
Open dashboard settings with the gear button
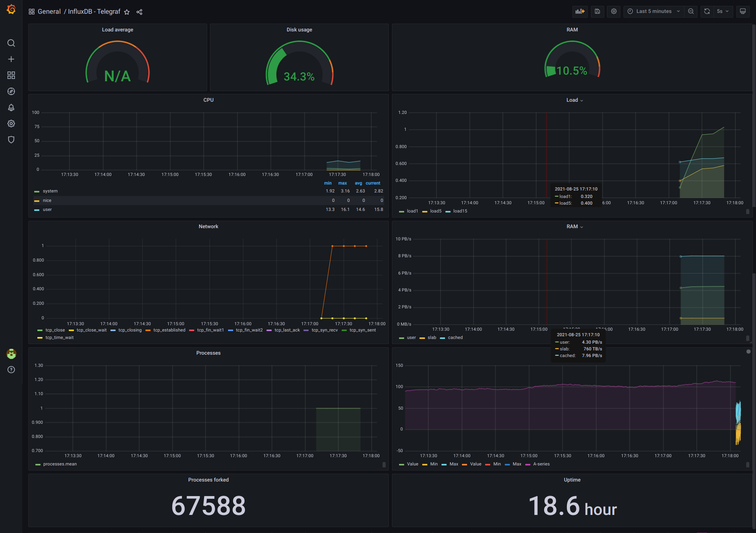(614, 11)
